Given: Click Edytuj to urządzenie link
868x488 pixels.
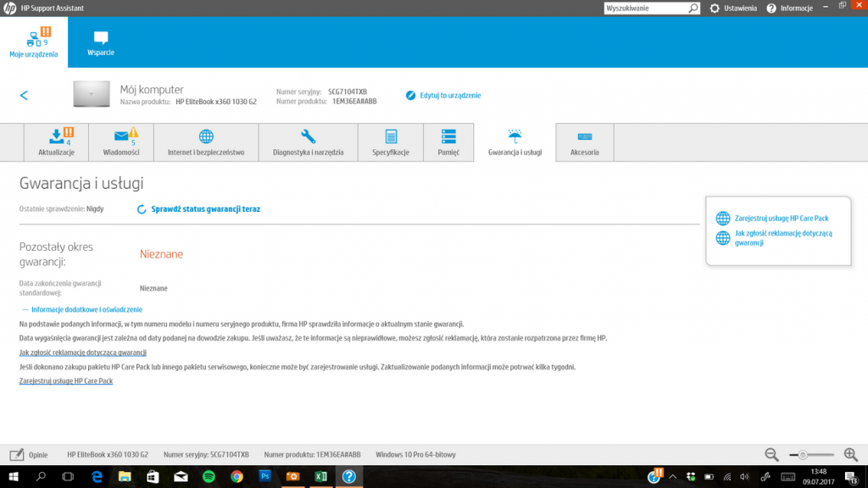Looking at the screenshot, I should coord(449,96).
